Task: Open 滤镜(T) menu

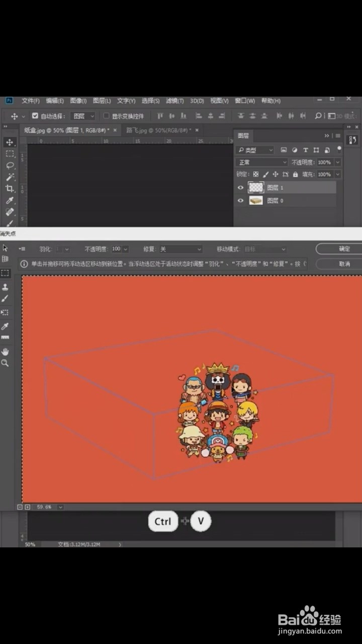Action: tap(174, 101)
